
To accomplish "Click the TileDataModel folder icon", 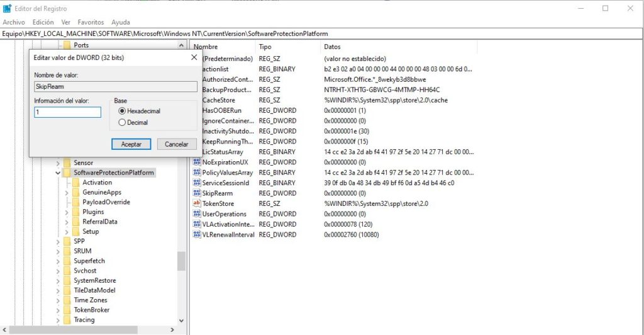I will pos(67,290).
